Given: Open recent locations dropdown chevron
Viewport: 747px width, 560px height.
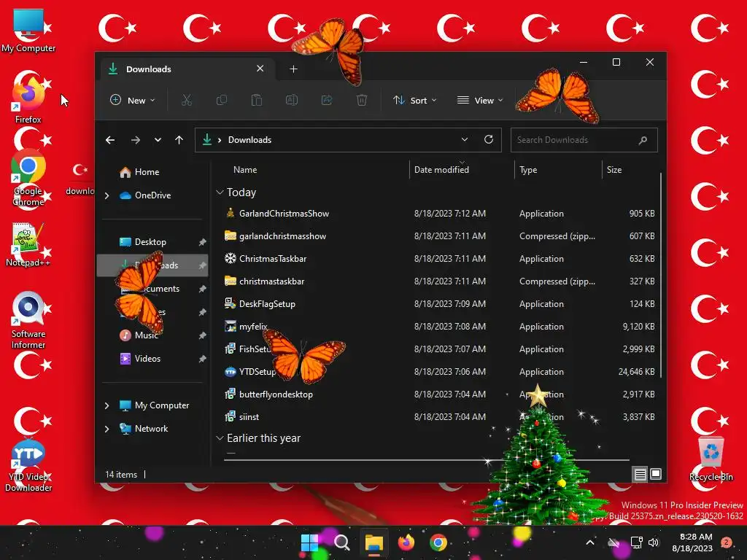Looking at the screenshot, I should [x=158, y=140].
